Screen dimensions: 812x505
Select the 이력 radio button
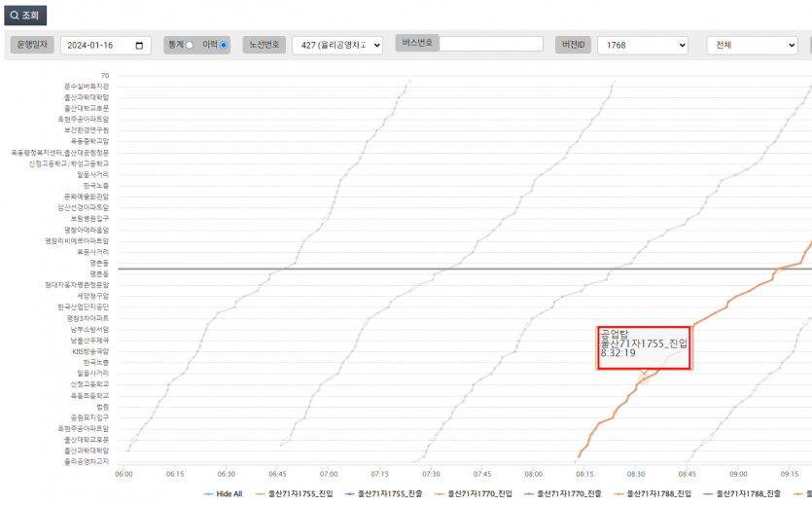tap(224, 45)
